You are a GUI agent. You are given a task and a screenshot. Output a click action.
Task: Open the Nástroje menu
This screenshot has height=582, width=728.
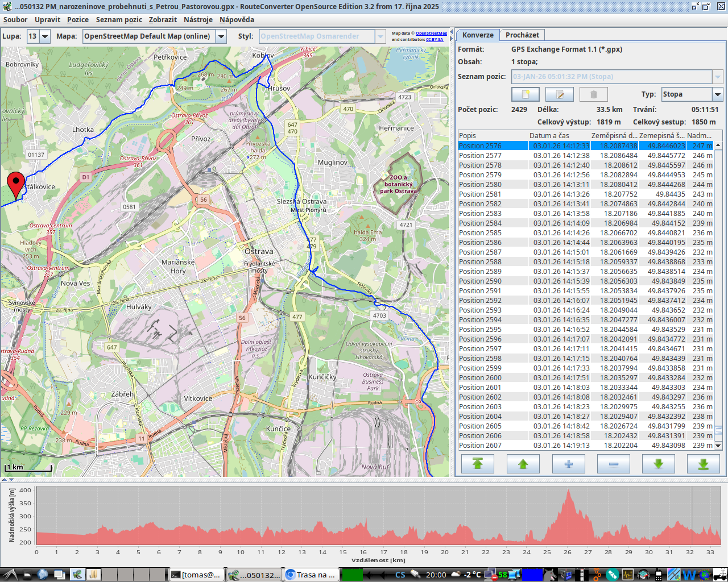coord(198,20)
